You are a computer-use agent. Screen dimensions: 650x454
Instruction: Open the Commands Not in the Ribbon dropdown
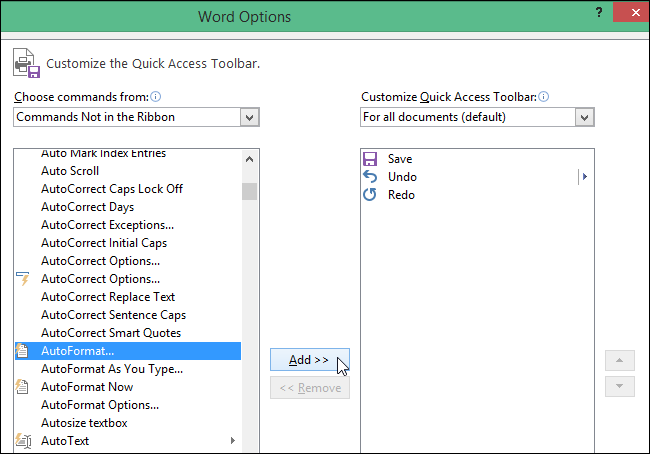coord(249,117)
